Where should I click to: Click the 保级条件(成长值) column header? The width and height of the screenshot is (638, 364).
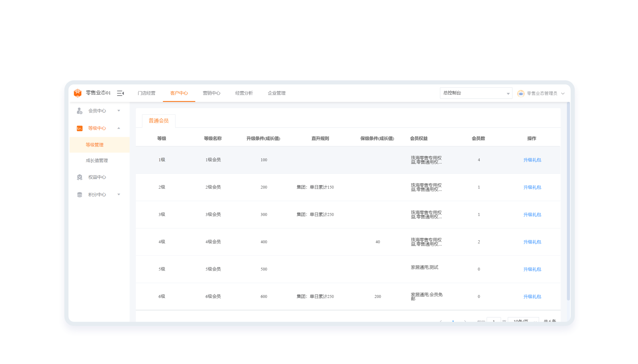377,138
